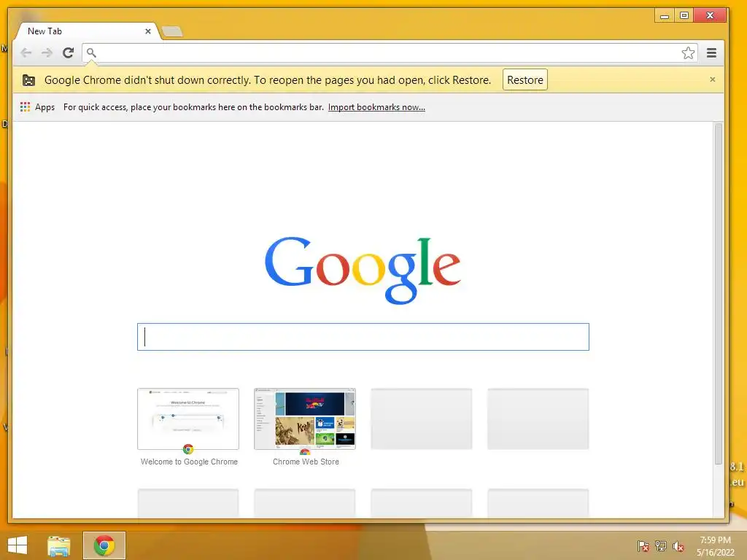The width and height of the screenshot is (747, 560).
Task: Click the muted volume tray icon
Action: click(x=678, y=546)
